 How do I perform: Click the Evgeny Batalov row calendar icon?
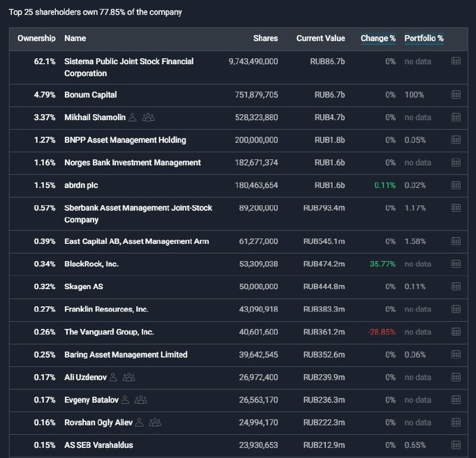tap(456, 400)
